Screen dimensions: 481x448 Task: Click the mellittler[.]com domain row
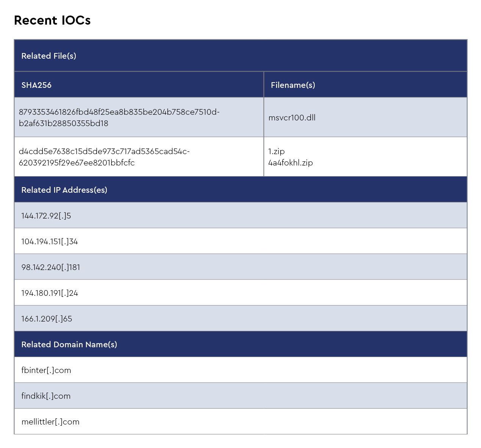click(50, 422)
